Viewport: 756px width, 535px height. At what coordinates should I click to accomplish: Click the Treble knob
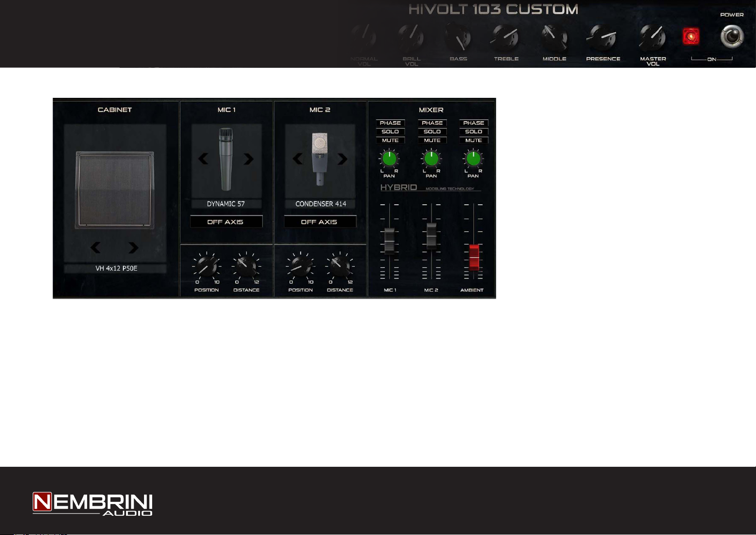click(506, 38)
